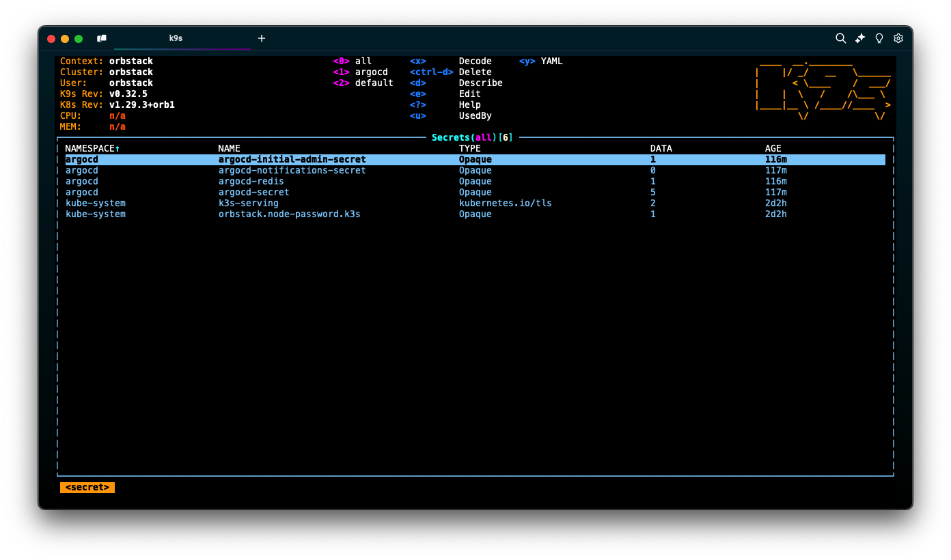Click the K9s ASCII logo

click(x=823, y=89)
